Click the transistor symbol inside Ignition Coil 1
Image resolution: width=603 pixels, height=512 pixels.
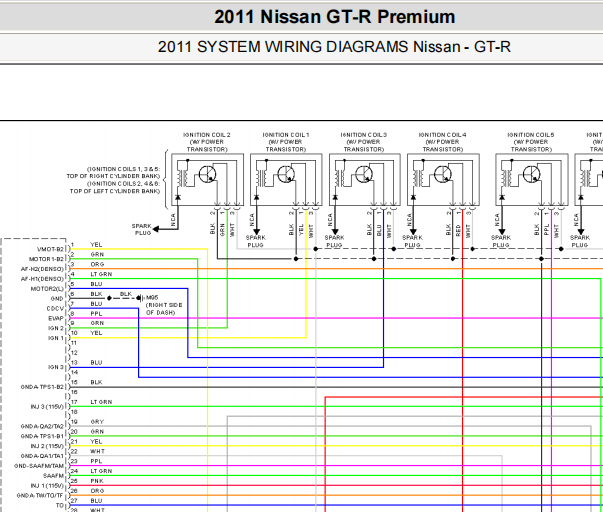[286, 175]
